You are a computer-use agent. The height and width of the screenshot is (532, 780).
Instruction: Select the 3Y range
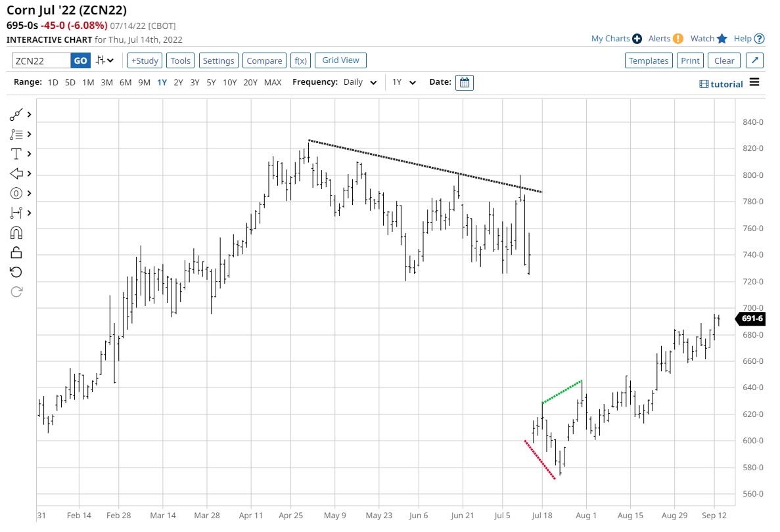click(195, 83)
